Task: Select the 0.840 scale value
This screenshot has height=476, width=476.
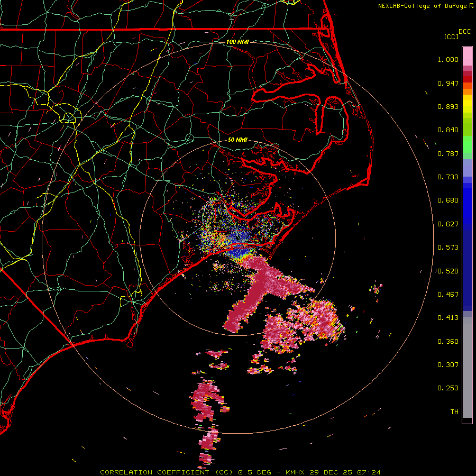Action: coord(448,130)
